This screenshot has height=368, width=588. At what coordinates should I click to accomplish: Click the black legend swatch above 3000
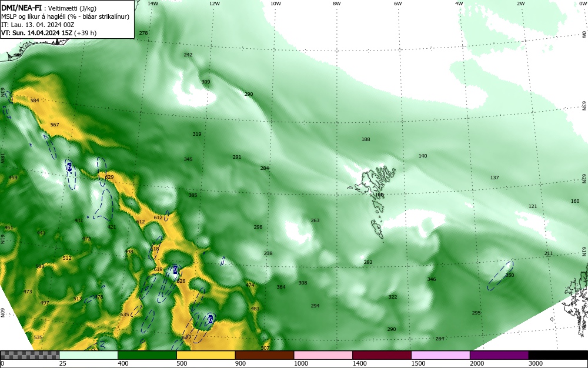558,355
